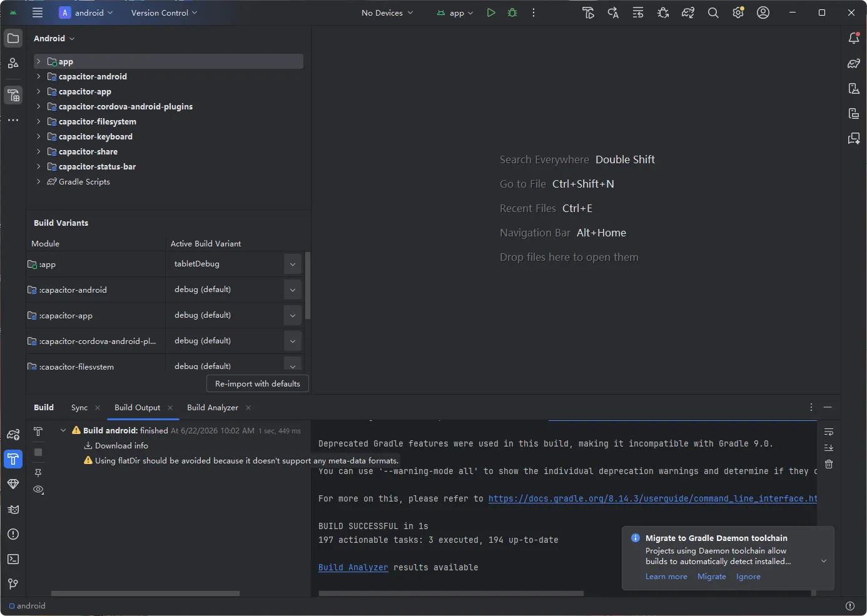867x616 pixels.
Task: Show more tool windows ellipsis in left sidebar
Action: pyautogui.click(x=13, y=120)
